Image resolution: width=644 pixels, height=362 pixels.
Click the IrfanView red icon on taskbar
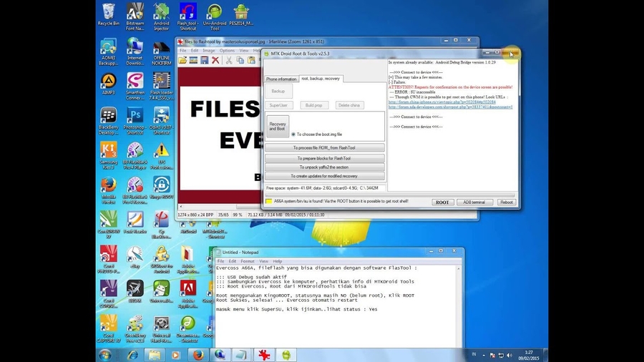point(263,355)
